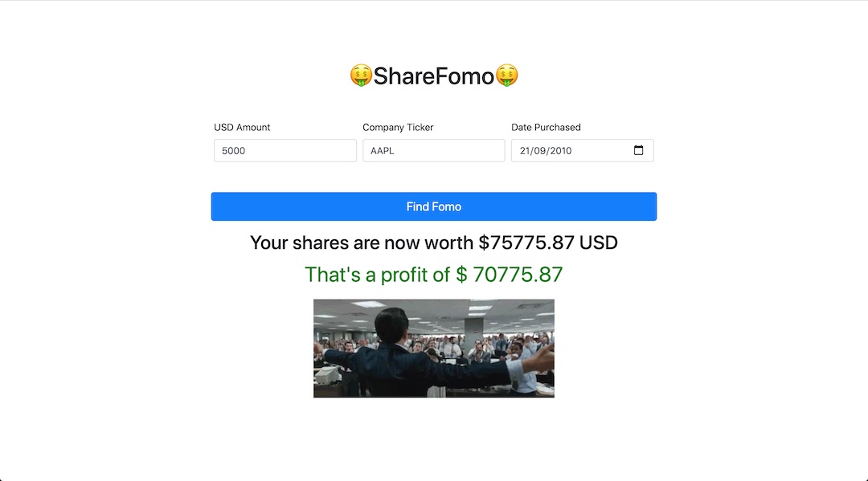Click the Find Fomo button
The image size is (868, 481).
(433, 207)
